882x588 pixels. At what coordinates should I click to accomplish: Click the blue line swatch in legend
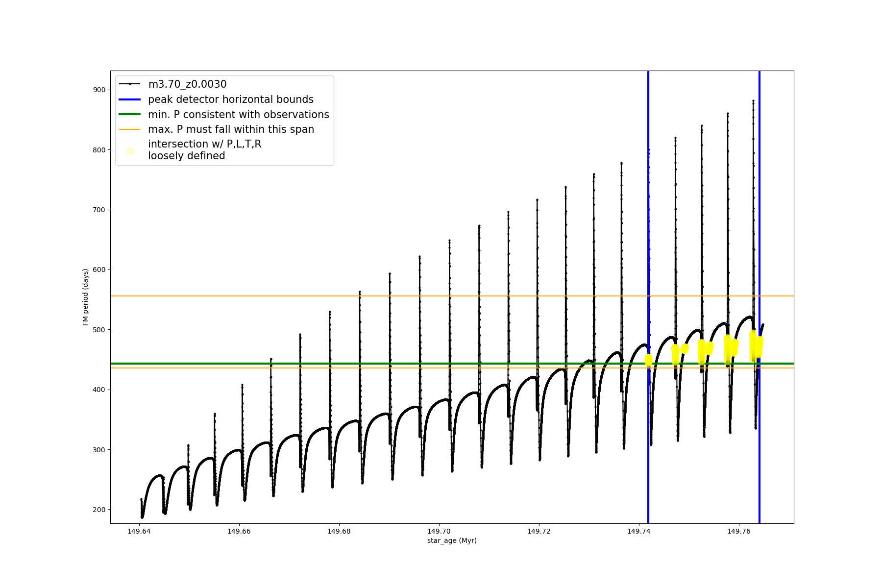(x=130, y=99)
